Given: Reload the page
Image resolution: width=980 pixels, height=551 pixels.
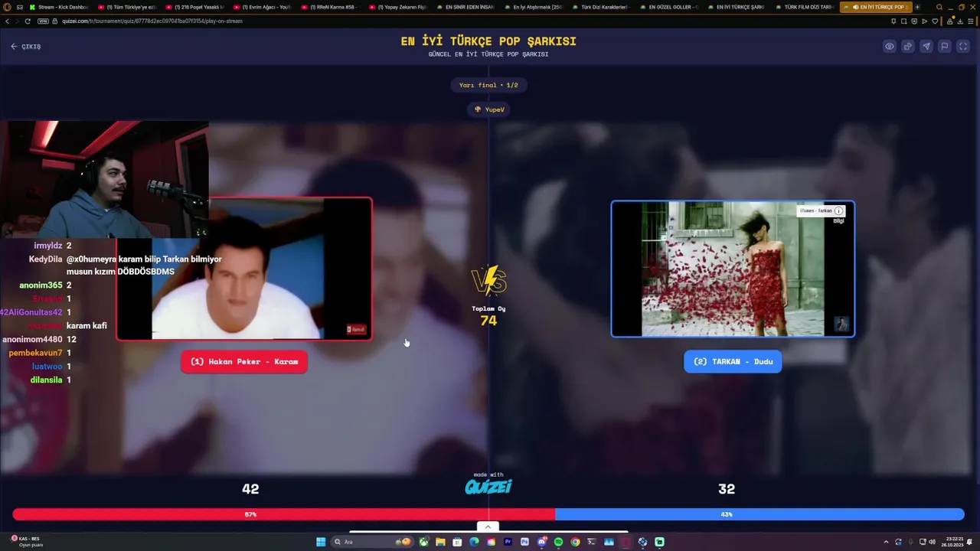Looking at the screenshot, I should pos(27,21).
